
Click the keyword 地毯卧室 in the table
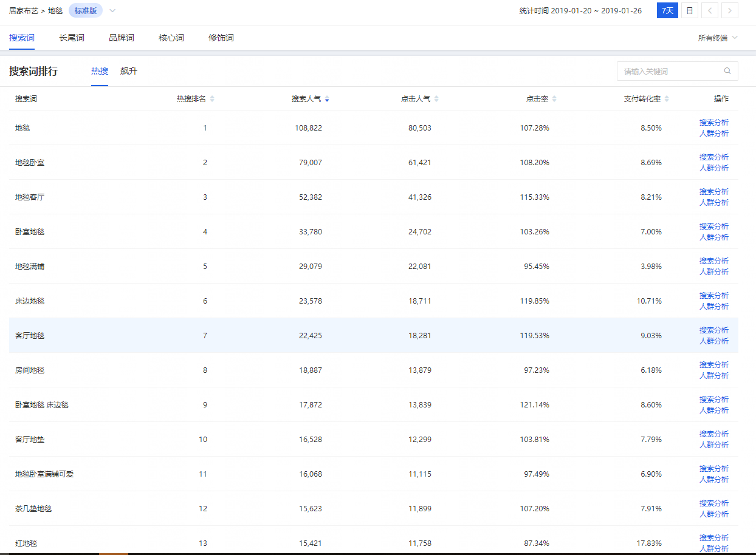pyautogui.click(x=30, y=162)
